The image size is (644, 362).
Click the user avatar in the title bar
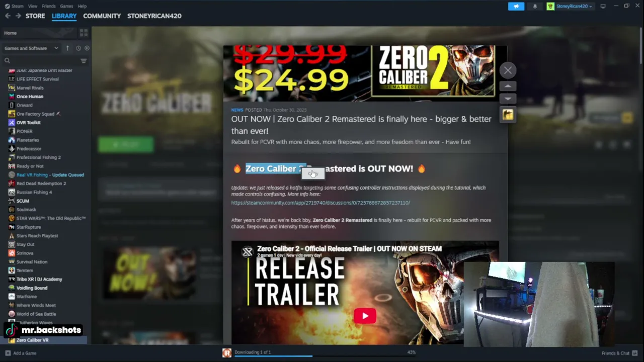tap(550, 6)
